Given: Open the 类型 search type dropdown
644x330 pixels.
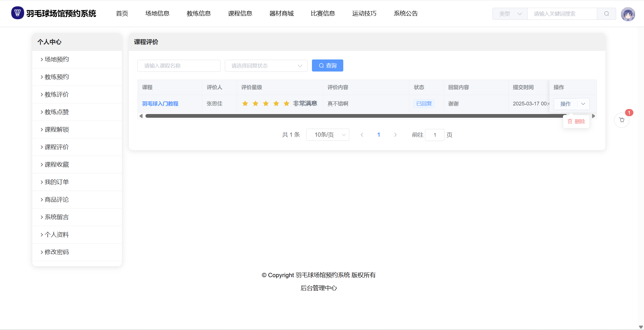Looking at the screenshot, I should pyautogui.click(x=510, y=14).
